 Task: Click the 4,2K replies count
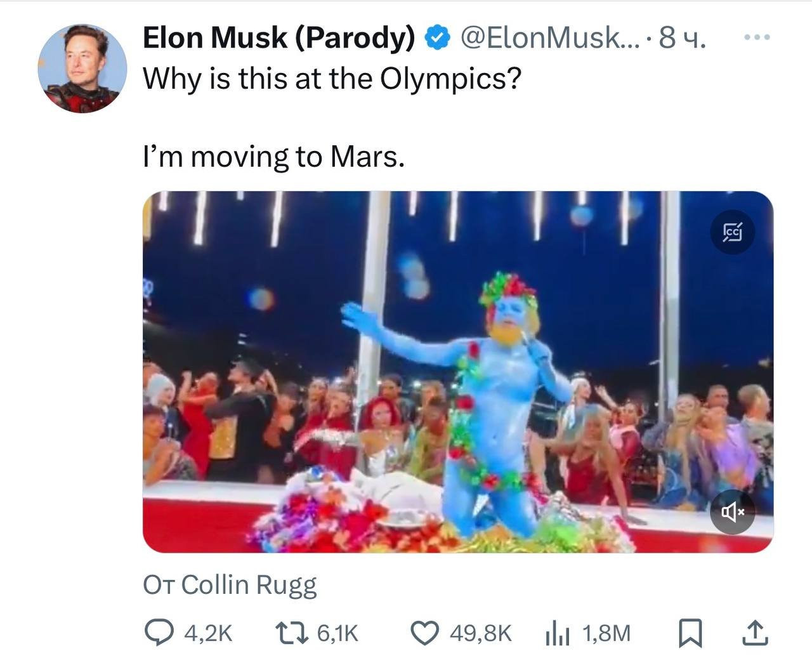click(x=208, y=633)
